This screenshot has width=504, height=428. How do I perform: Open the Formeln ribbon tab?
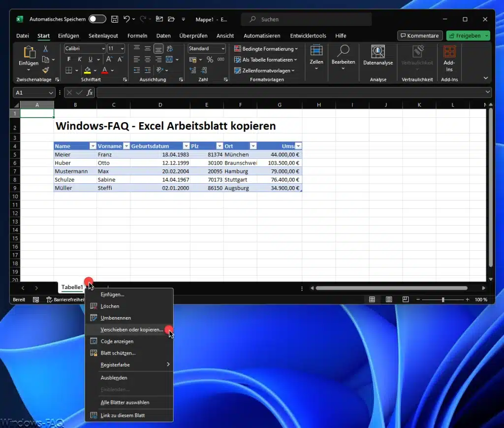click(137, 35)
